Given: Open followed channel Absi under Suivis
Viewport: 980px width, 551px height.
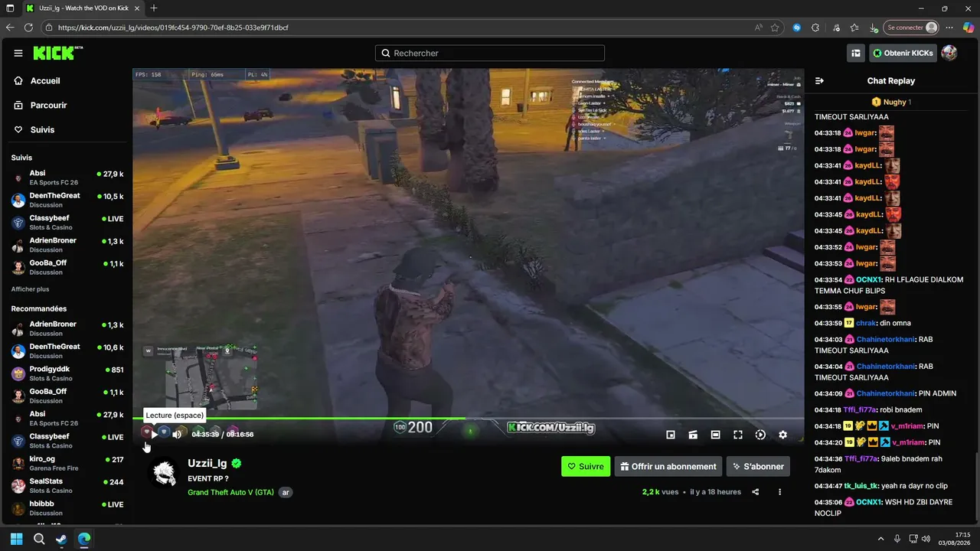Looking at the screenshot, I should (x=67, y=178).
